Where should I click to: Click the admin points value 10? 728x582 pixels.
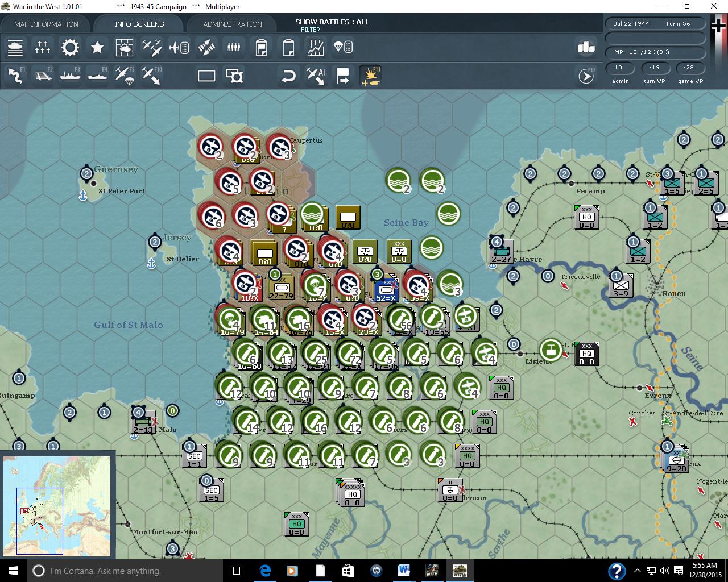click(x=619, y=68)
